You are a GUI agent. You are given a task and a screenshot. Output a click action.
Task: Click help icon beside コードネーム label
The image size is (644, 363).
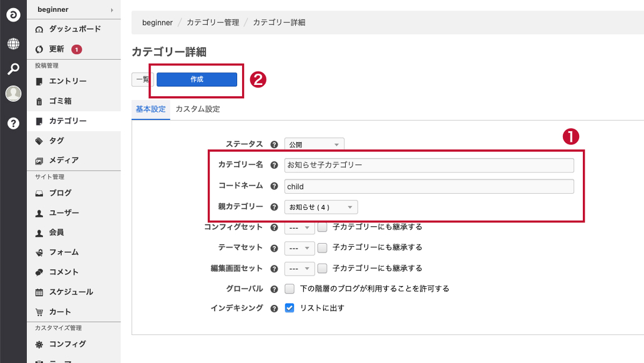tap(274, 186)
